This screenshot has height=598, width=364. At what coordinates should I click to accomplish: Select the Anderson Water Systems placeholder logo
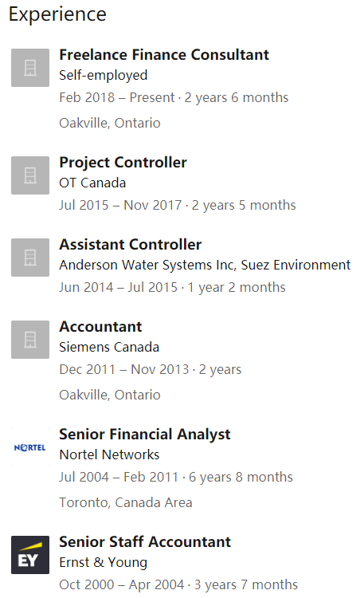(x=30, y=258)
